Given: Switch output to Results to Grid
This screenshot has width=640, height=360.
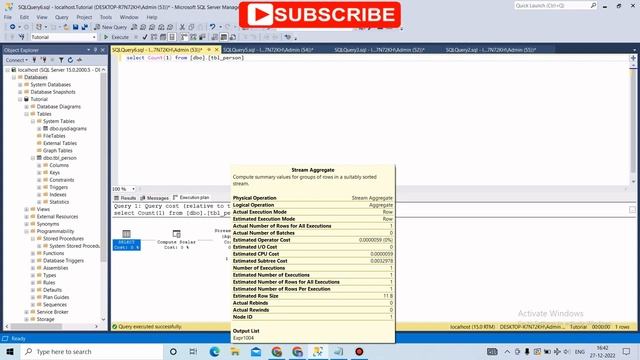Looking at the screenshot, I should coord(224,37).
